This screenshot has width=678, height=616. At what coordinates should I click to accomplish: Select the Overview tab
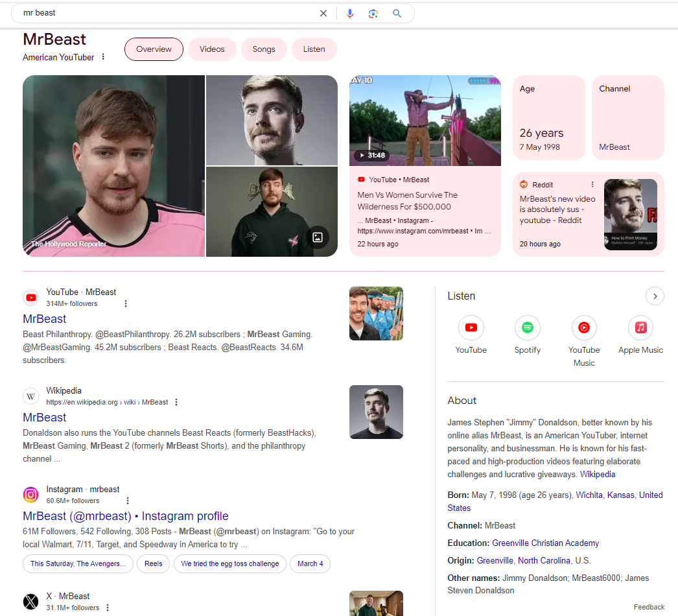[154, 49]
